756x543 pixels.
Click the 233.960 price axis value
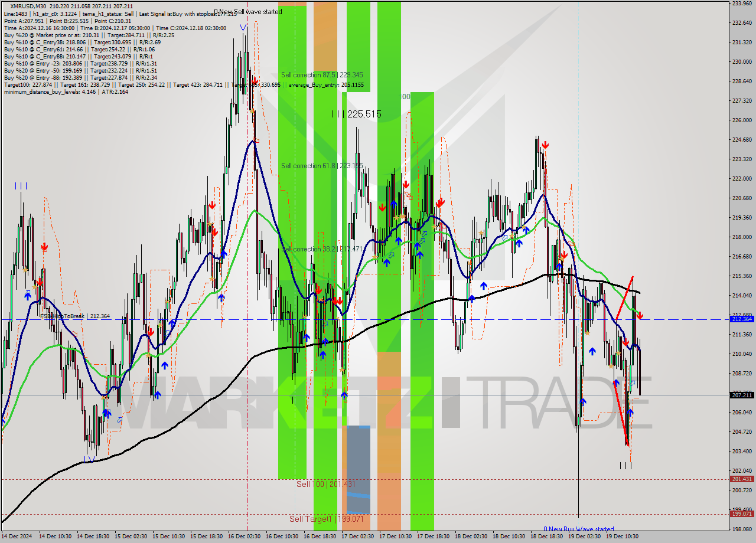tap(742, 4)
